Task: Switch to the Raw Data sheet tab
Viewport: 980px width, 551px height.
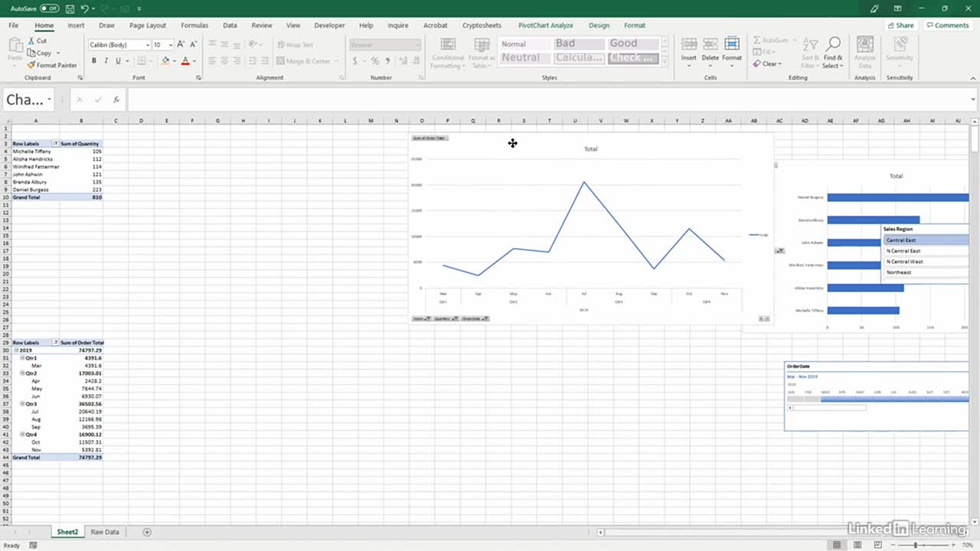Action: click(x=105, y=532)
